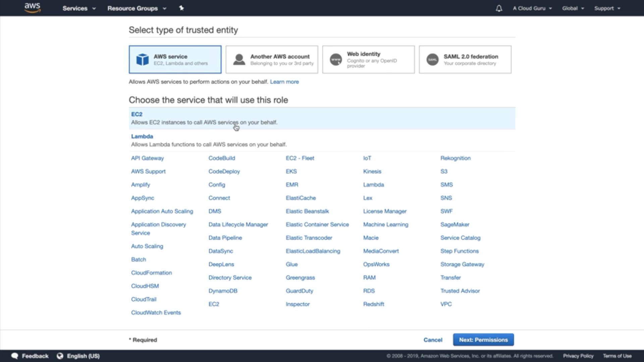644x362 pixels.
Task: Click the language globe icon
Action: click(60, 356)
